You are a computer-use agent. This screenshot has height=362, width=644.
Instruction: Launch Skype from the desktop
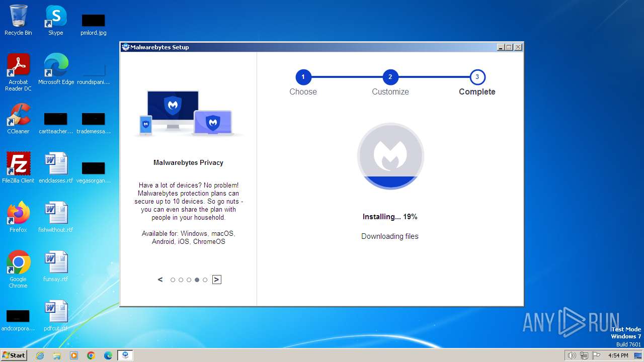(55, 20)
